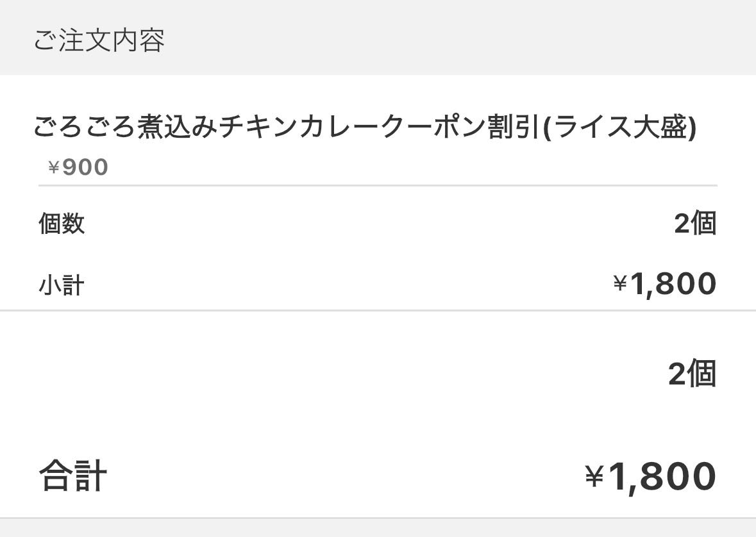
Task: Click the yen symbol in the 小計 row
Action: [x=619, y=284]
